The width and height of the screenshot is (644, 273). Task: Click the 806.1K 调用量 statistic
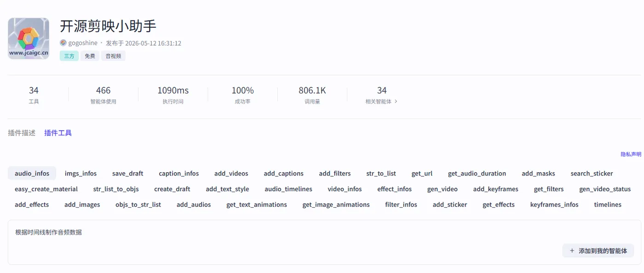coord(312,94)
